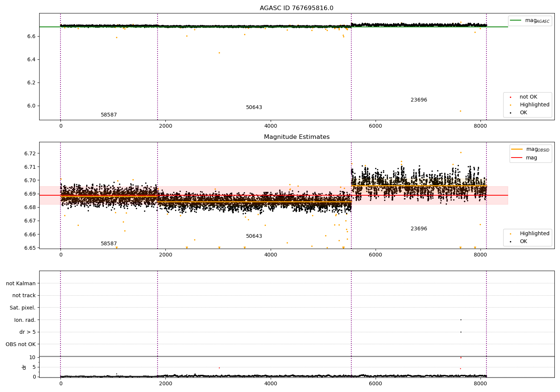Click the plot title AGASC ID 767695816.0
The image size is (560, 392).
(296, 8)
